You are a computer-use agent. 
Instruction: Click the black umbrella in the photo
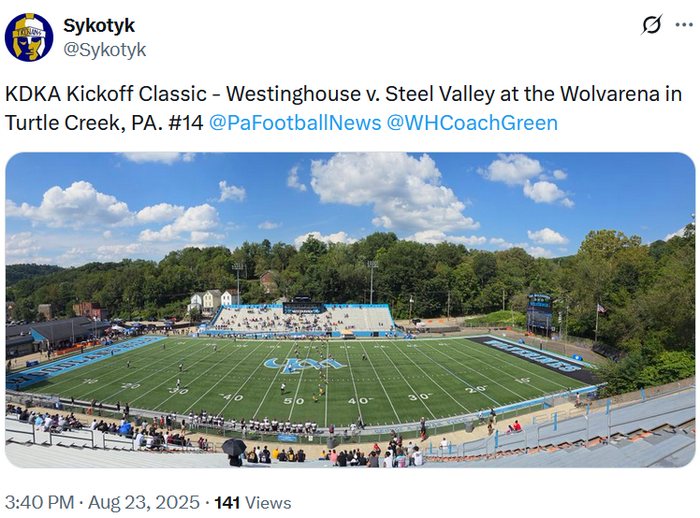coord(234,447)
